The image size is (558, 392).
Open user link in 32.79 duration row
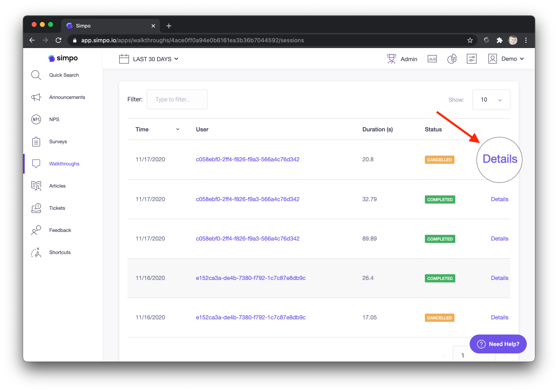coord(248,199)
